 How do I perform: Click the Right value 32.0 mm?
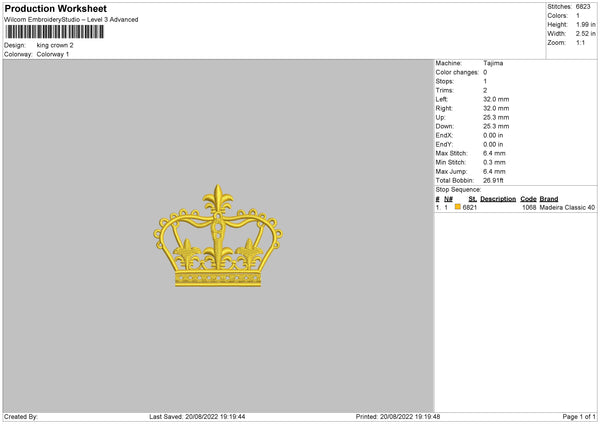(x=496, y=108)
